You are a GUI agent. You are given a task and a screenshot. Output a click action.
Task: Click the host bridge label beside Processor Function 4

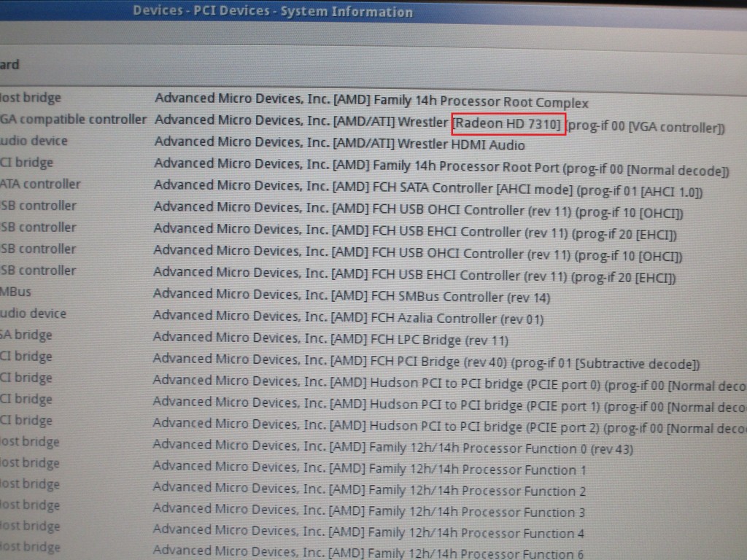click(30, 526)
